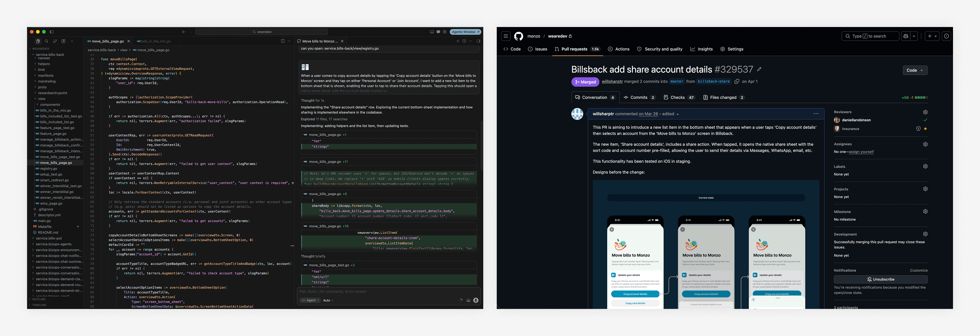Split the code editor to the right
Viewport: 980px width, 336px height.
(x=283, y=41)
